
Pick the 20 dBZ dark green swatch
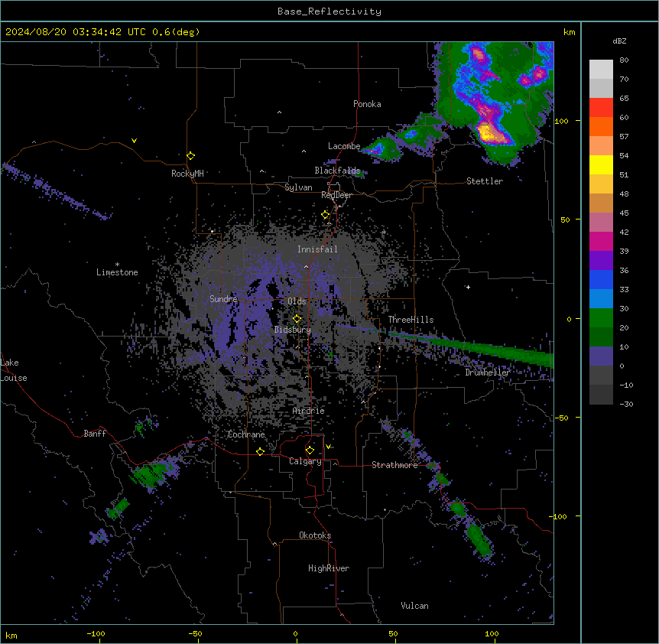pos(601,337)
